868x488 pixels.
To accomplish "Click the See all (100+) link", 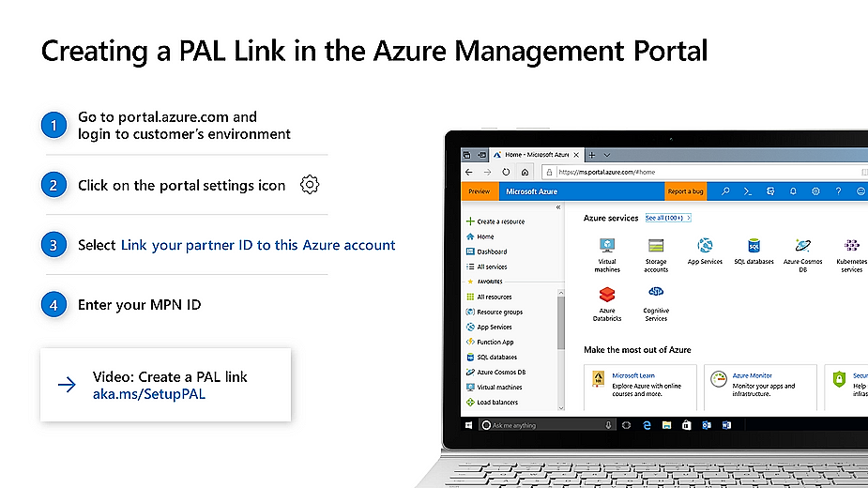I will tap(667, 218).
